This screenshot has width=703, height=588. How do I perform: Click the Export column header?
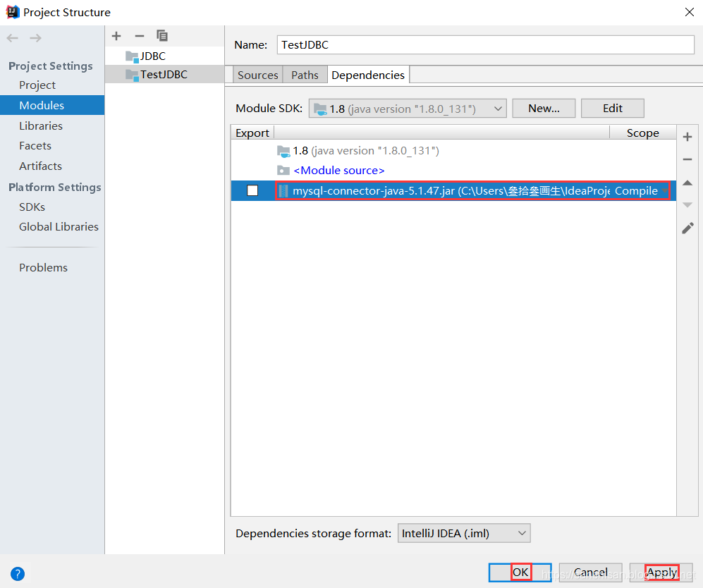252,133
